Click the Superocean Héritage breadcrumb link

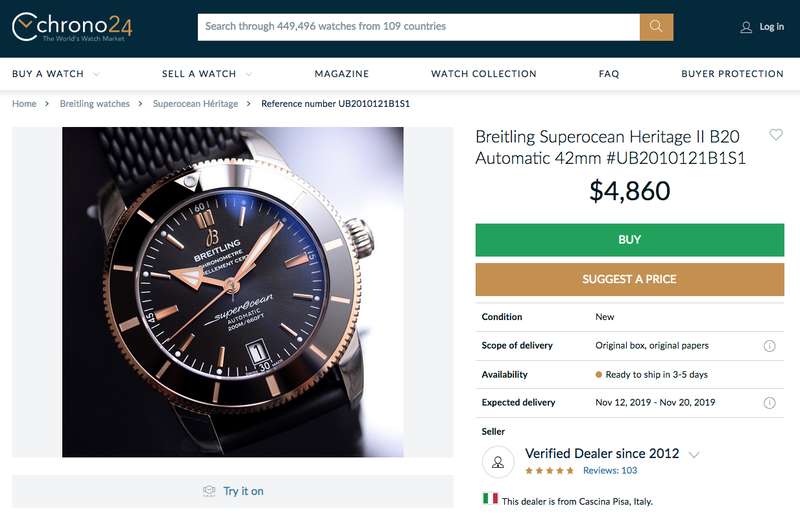tap(195, 103)
